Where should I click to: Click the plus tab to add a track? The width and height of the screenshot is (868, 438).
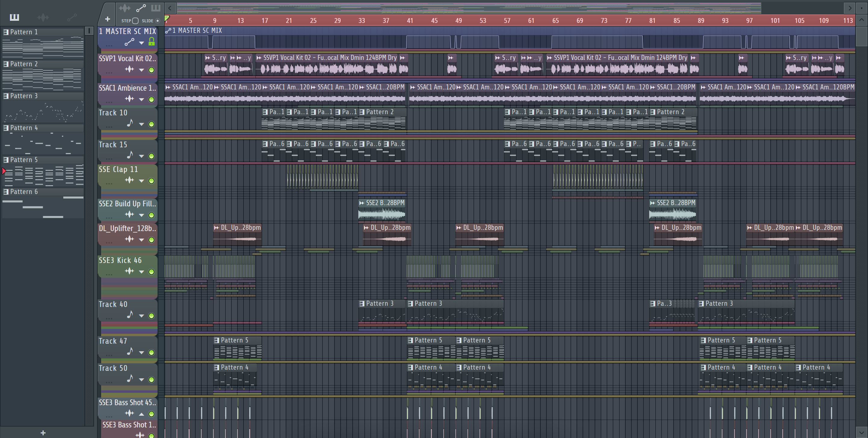pyautogui.click(x=108, y=19)
